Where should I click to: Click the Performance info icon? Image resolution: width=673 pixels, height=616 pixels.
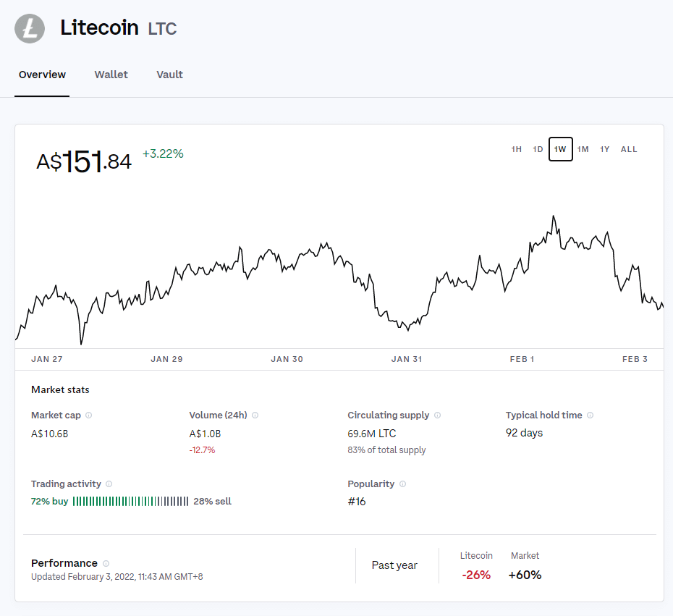click(106, 563)
